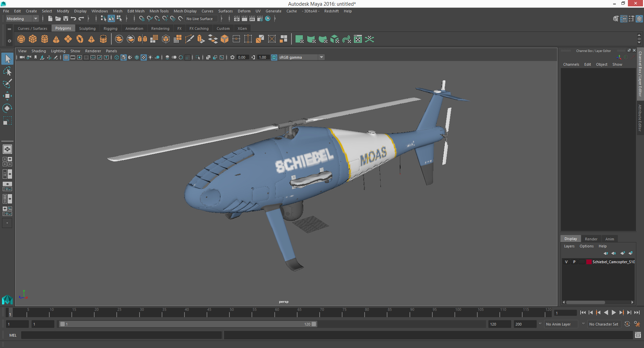
Task: Toggle textured display in viewport
Action: (144, 57)
